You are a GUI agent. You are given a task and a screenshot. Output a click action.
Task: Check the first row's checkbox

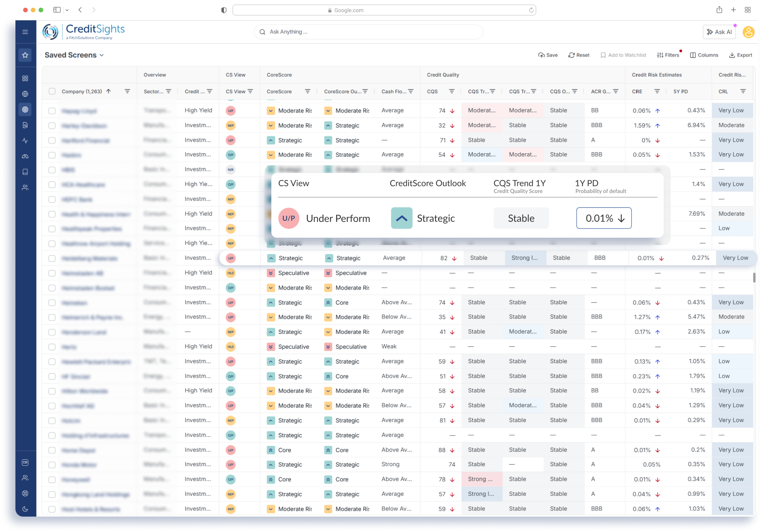(x=52, y=111)
